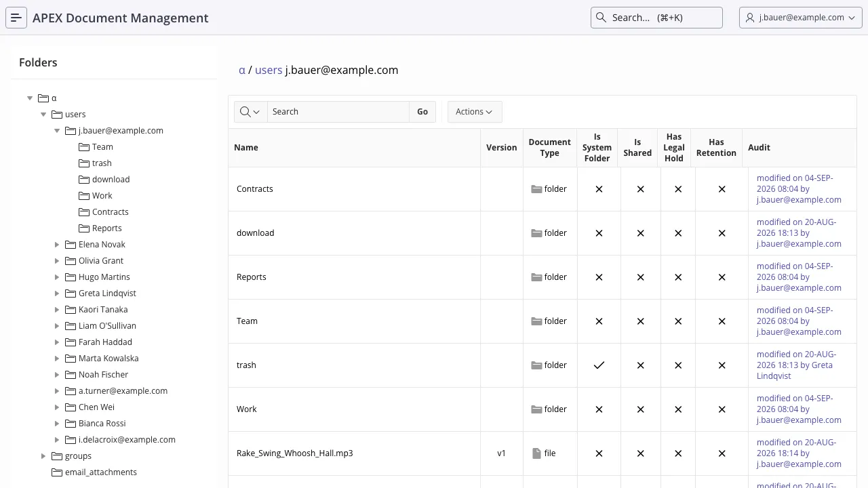Click the header Search (⌘K) box
Screen dimensions: 868x488
(x=656, y=18)
